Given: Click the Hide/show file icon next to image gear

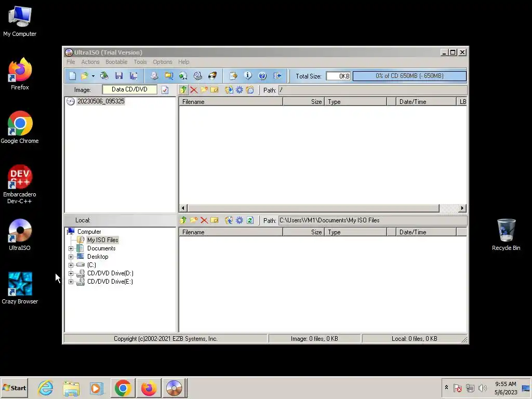Looking at the screenshot, I should click(x=250, y=90).
